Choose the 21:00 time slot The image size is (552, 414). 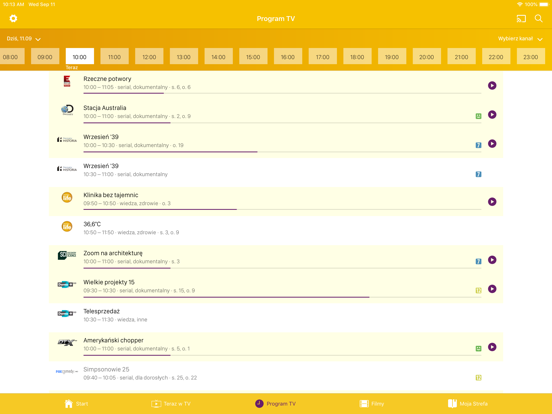click(x=461, y=56)
